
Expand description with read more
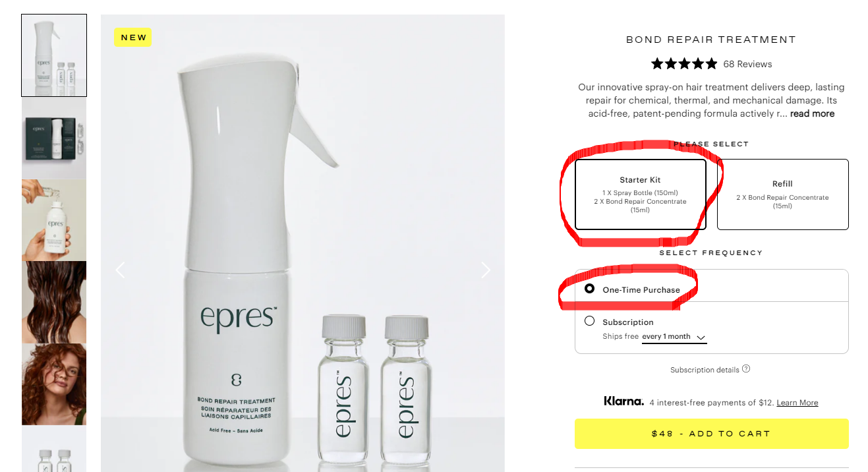(x=812, y=113)
